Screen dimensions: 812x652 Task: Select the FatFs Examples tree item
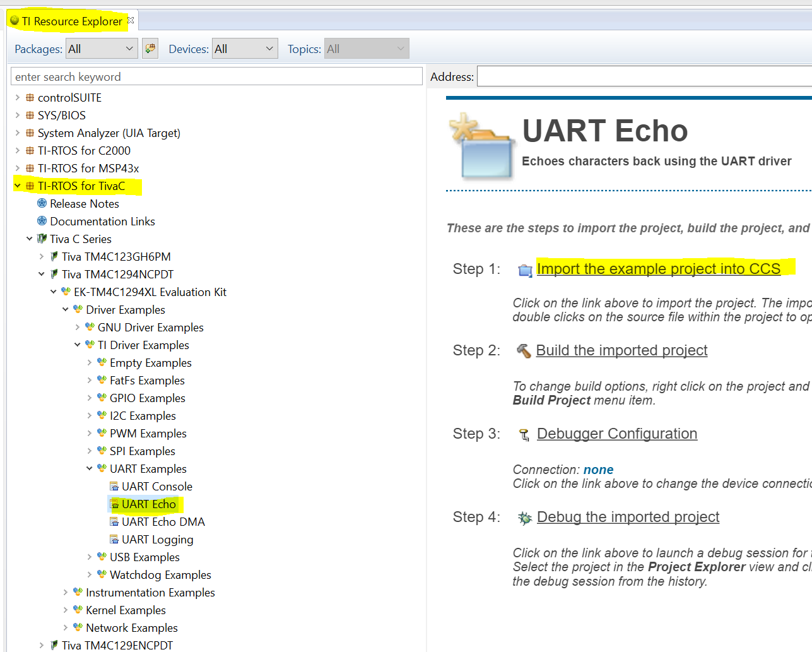click(147, 381)
